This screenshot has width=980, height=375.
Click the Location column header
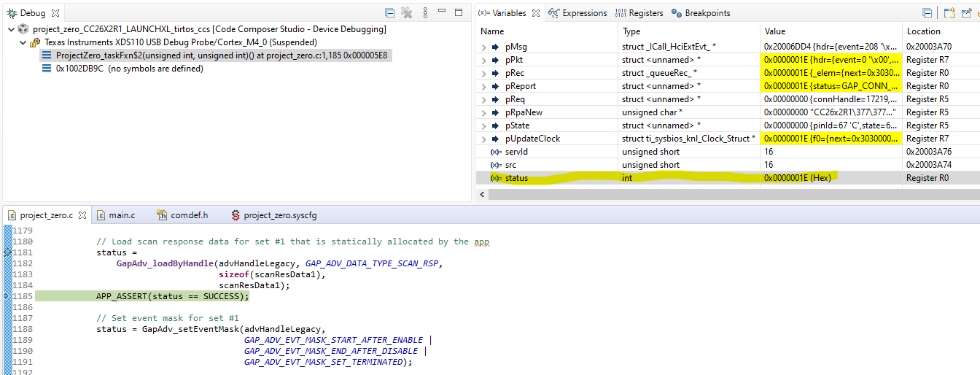pyautogui.click(x=924, y=31)
